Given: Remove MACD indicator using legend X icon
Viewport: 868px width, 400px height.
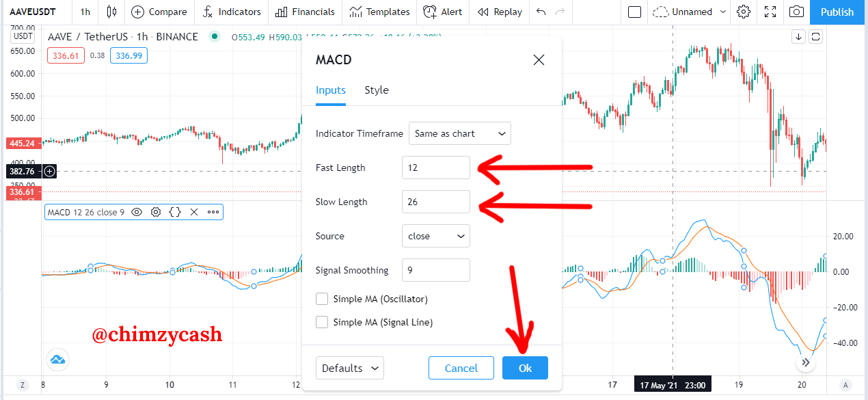Looking at the screenshot, I should pyautogui.click(x=194, y=212).
